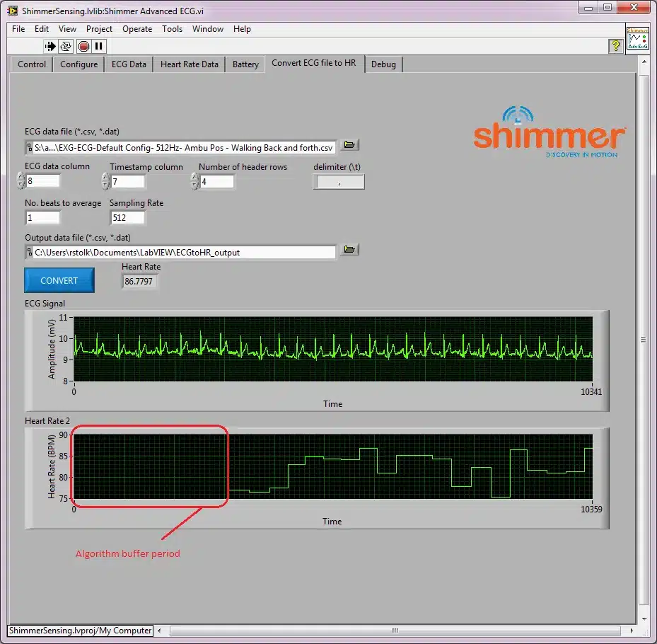This screenshot has width=657, height=644.
Task: Close the Shimmer Advanced ECG window
Action: [x=634, y=8]
